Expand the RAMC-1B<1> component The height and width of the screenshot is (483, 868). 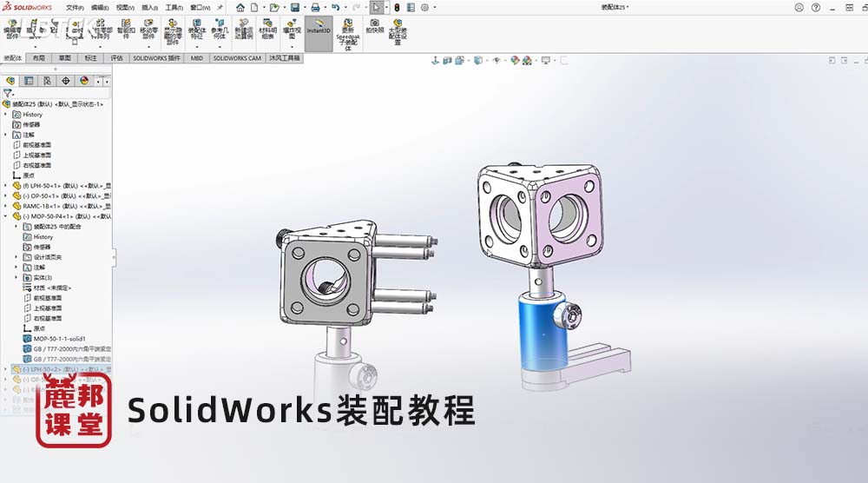point(5,206)
